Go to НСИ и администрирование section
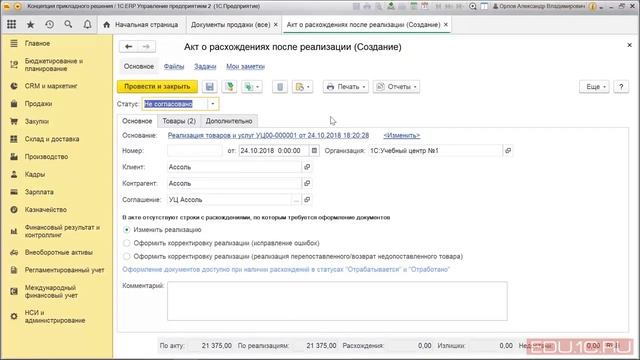The image size is (640, 360). click(x=56, y=316)
